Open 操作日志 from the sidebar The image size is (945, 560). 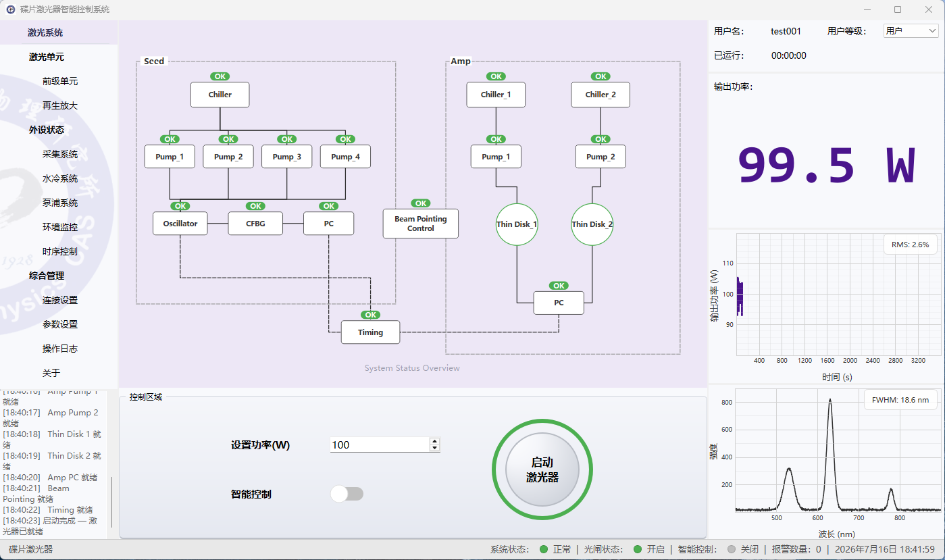pos(59,349)
